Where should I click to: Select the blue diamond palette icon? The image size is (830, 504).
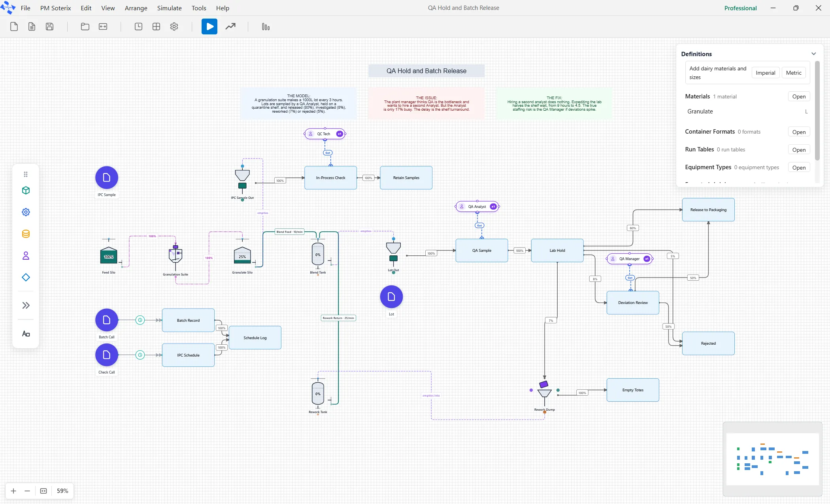[x=26, y=277]
